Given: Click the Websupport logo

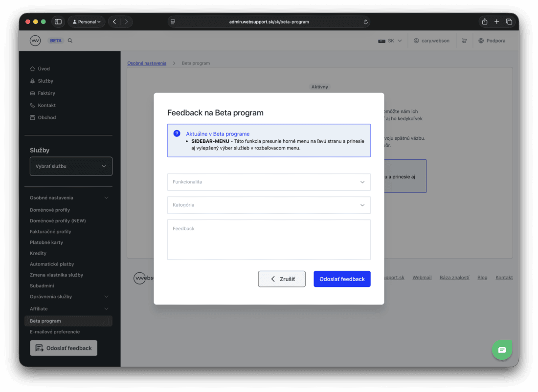Looking at the screenshot, I should click(35, 40).
